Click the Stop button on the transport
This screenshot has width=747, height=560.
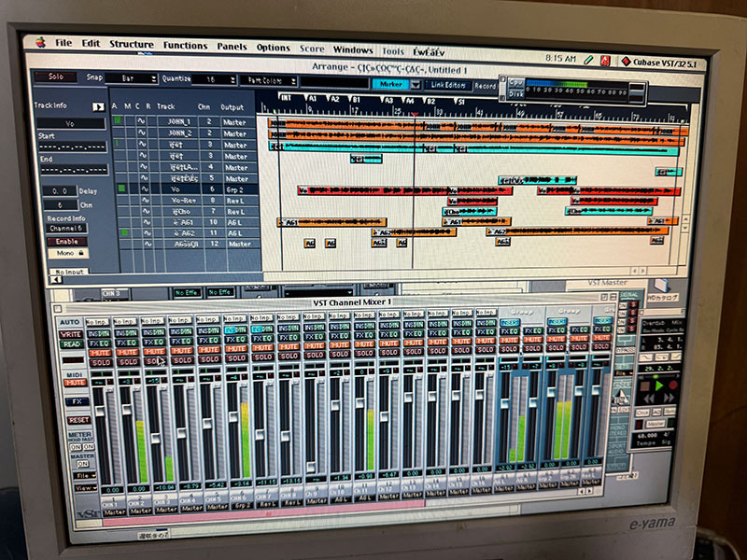click(644, 385)
